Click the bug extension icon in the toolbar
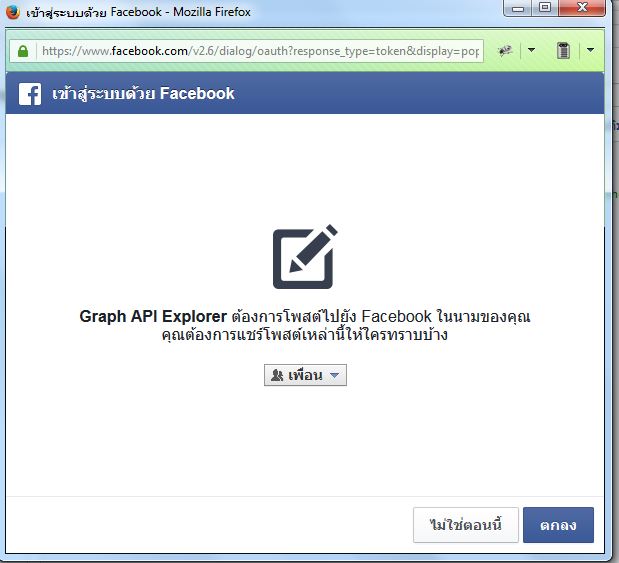 505,51
